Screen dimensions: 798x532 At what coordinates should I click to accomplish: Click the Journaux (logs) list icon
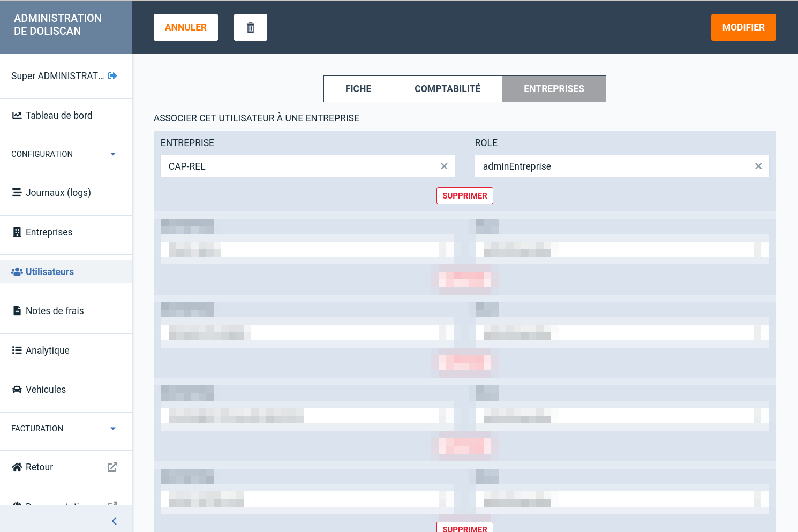click(17, 193)
